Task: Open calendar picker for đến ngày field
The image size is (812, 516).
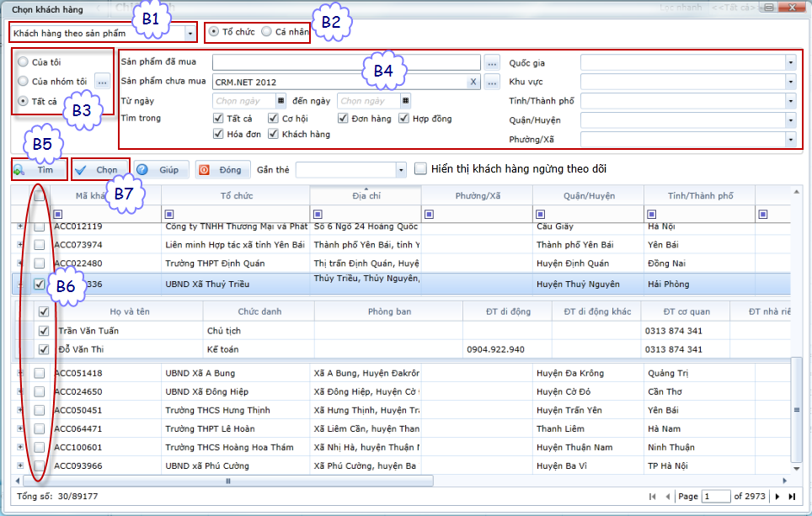Action: [x=406, y=101]
